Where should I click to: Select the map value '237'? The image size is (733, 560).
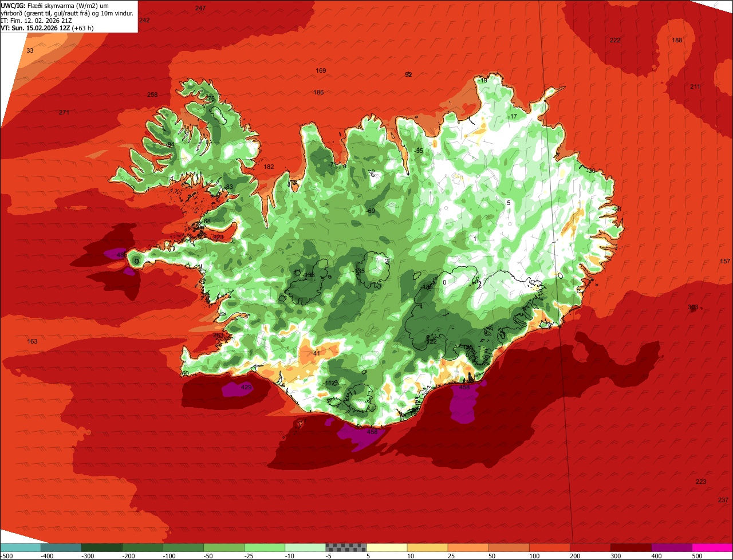(723, 500)
